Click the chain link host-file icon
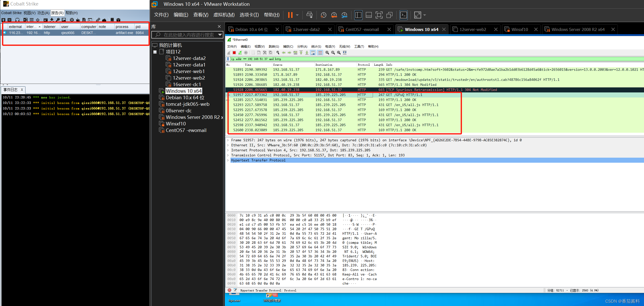 (x=98, y=20)
